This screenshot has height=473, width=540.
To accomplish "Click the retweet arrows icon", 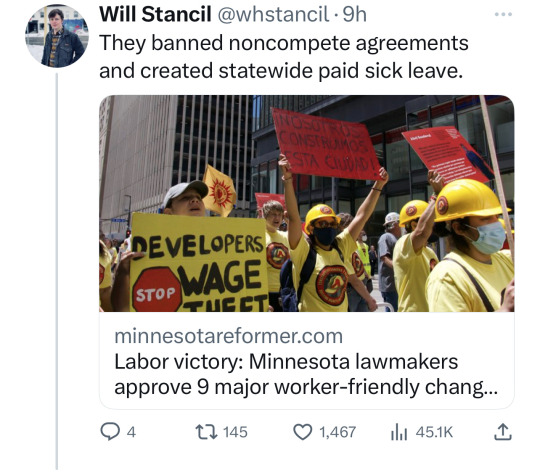I will pyautogui.click(x=206, y=432).
